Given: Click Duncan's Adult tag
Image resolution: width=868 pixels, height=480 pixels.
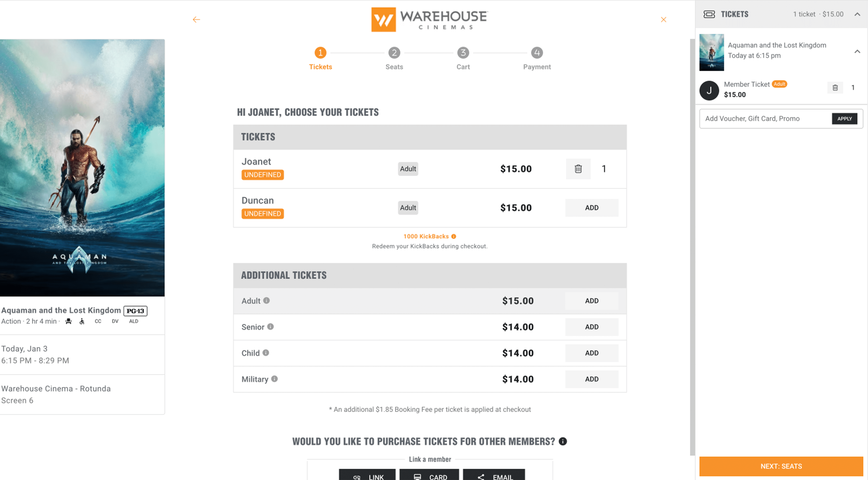Looking at the screenshot, I should click(408, 208).
